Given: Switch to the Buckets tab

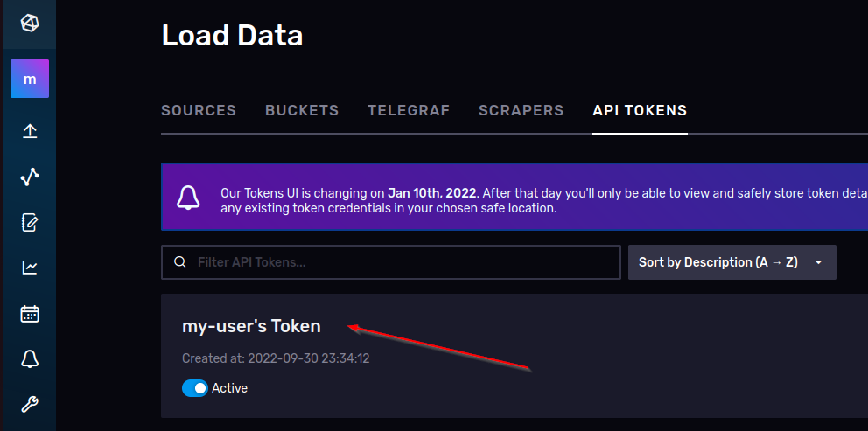Looking at the screenshot, I should click(x=302, y=111).
